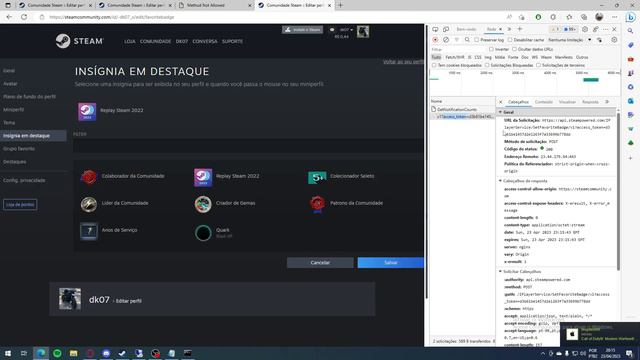The width and height of the screenshot is (640, 360).
Task: Show more DevTools tabs chevron
Action: tap(509, 29)
